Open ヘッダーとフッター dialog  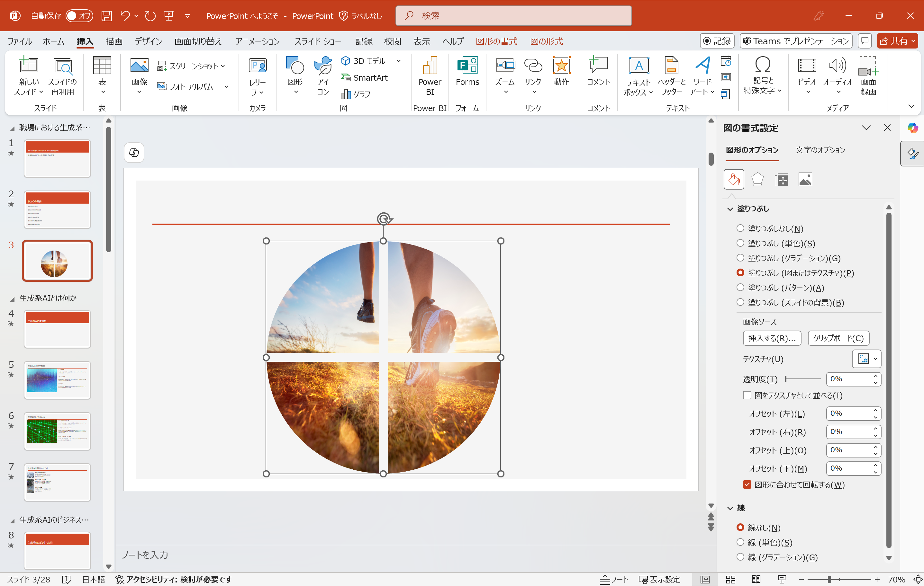672,75
